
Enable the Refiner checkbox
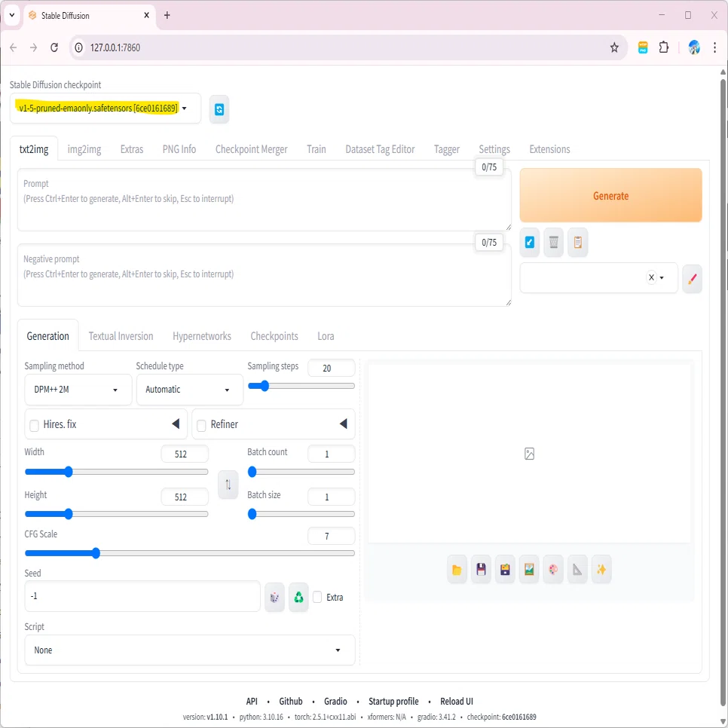[201, 425]
